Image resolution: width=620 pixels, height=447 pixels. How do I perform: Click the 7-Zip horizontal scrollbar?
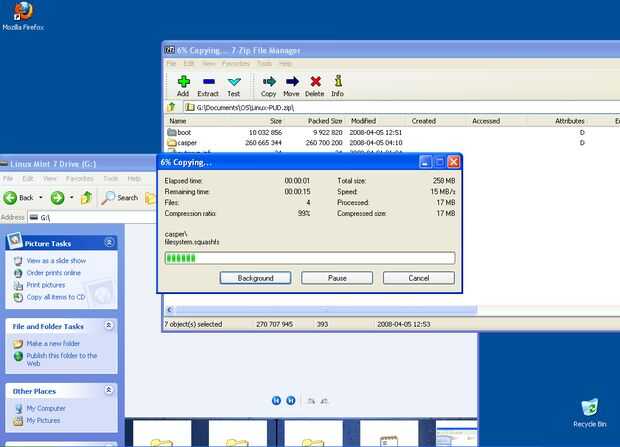pyautogui.click(x=326, y=310)
